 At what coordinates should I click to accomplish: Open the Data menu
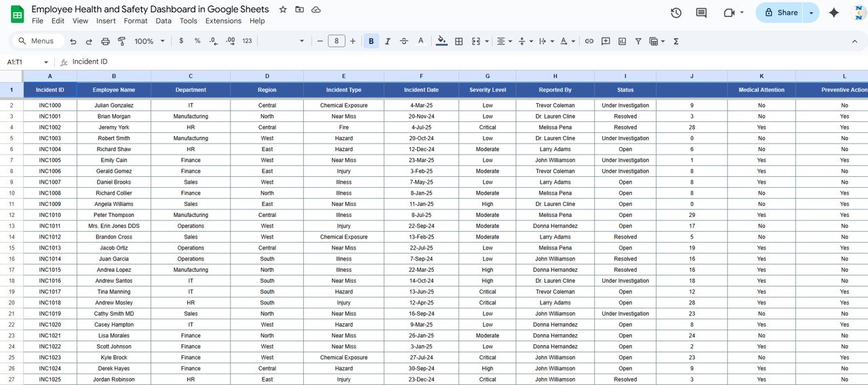[x=163, y=21]
